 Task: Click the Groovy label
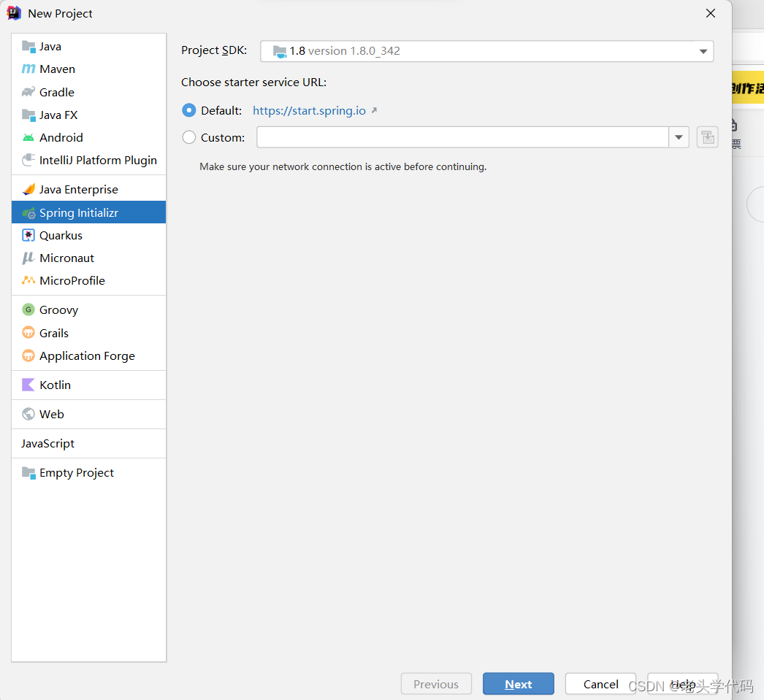(59, 309)
